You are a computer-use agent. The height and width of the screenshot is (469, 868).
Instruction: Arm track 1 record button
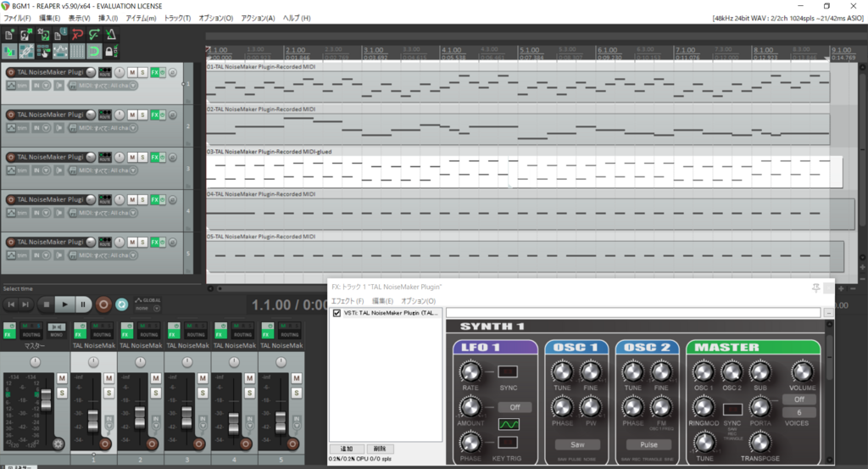coord(10,72)
